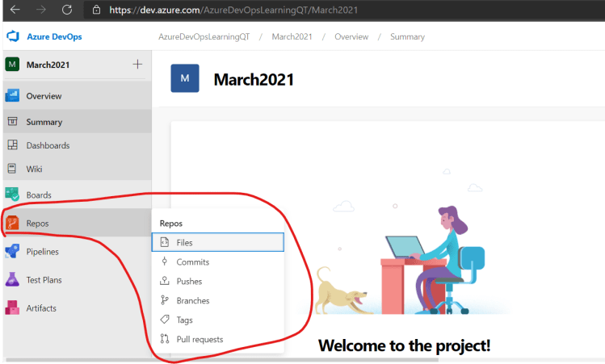Screen dimensions: 605x364
Task: Click the Artifacts package icon
Action: 12,308
